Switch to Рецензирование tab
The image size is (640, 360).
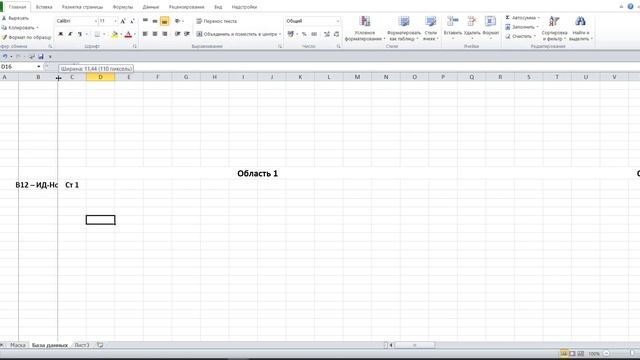[x=187, y=7]
